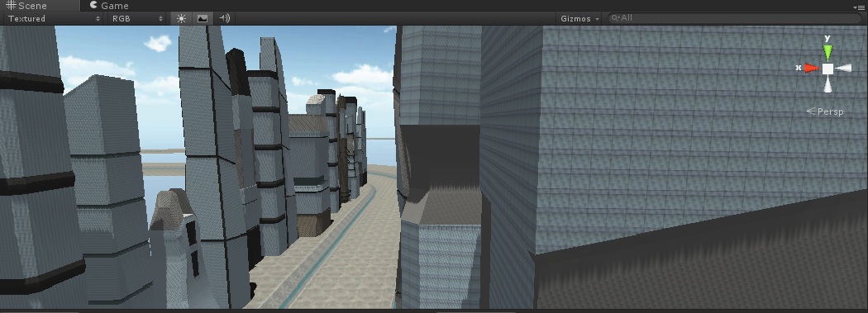This screenshot has height=313, width=868.
Task: Click the red X axis gizmo cone
Action: coord(812,68)
